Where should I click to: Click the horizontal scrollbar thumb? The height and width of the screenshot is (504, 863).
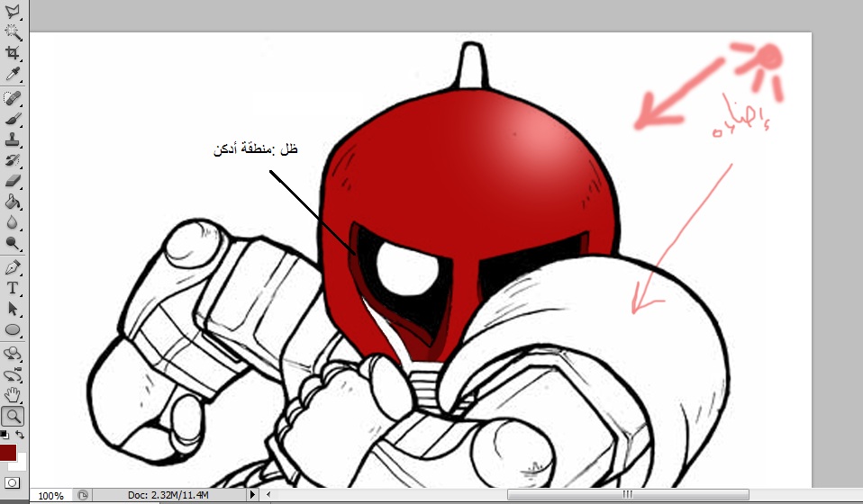pos(628,495)
